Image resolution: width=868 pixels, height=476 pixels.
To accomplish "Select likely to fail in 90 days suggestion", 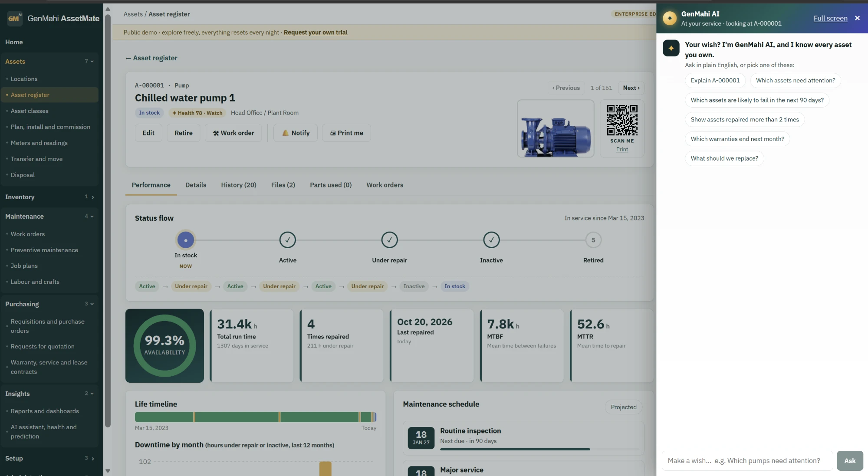I will (757, 100).
